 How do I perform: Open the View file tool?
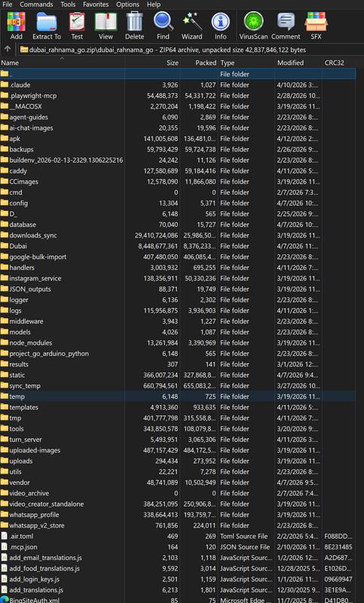pyautogui.click(x=106, y=26)
